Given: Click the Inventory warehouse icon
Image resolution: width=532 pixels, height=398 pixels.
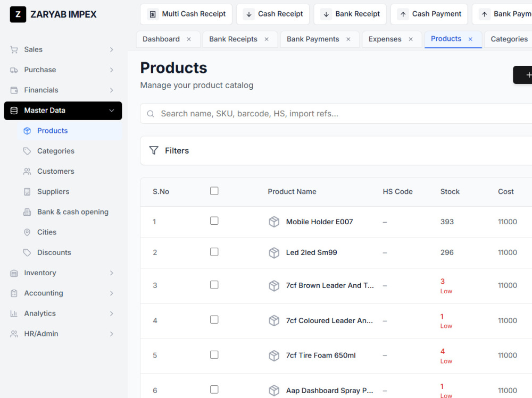Looking at the screenshot, I should click(x=14, y=273).
